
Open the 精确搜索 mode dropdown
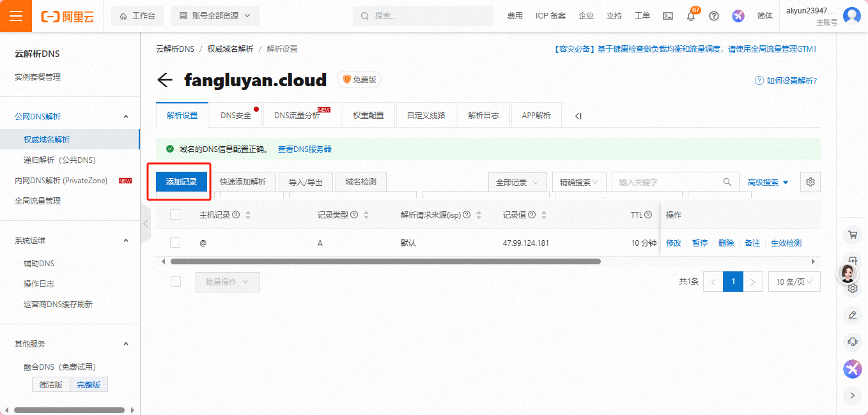[579, 182]
